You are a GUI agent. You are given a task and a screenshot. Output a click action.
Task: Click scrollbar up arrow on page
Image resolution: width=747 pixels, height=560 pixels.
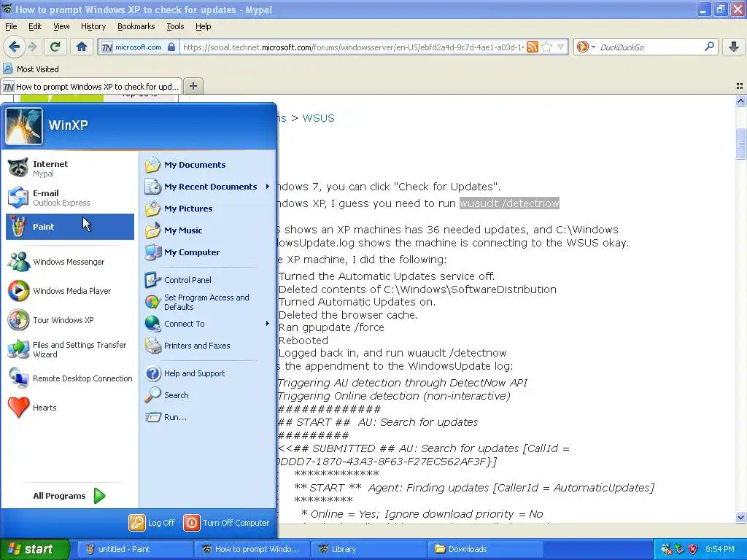(740, 101)
